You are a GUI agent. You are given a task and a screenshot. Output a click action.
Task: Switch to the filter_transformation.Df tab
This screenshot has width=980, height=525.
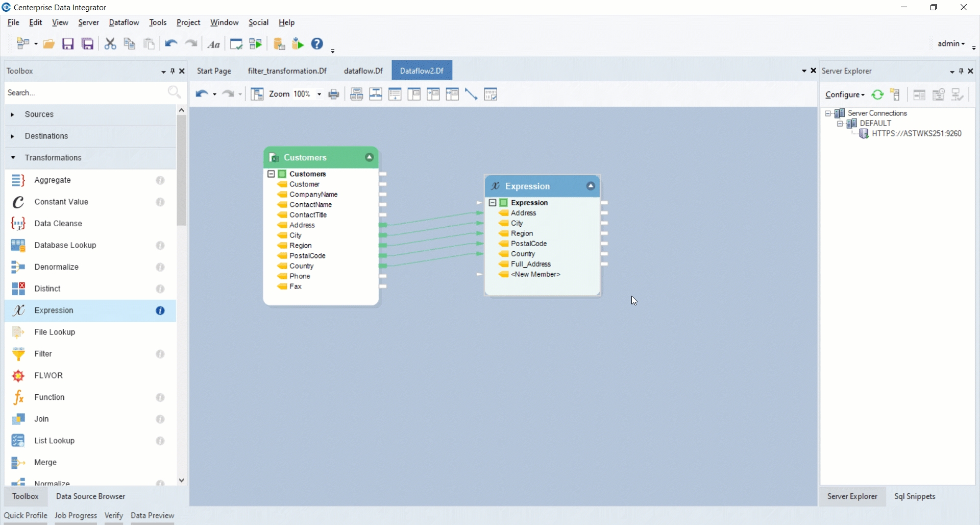pos(287,71)
